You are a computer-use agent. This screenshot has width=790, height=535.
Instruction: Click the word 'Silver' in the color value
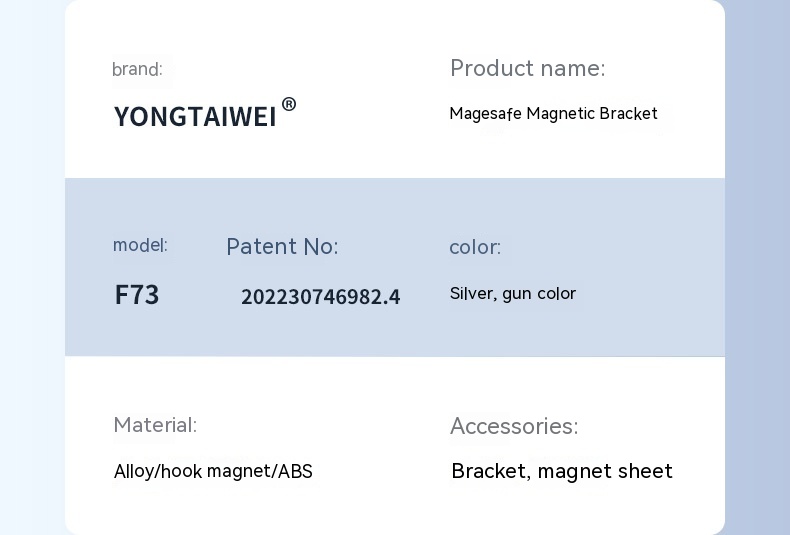point(471,294)
